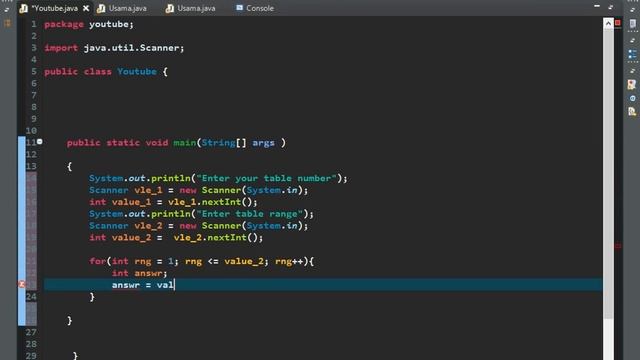Click the editor scrollbar up arrow
Image resolution: width=640 pixels, height=360 pixels.
[608, 24]
